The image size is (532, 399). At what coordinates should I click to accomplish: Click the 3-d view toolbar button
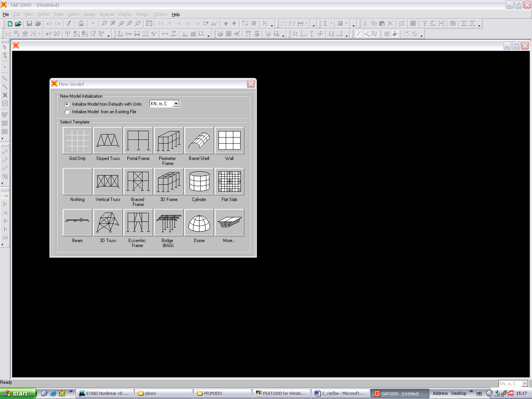coord(161,24)
